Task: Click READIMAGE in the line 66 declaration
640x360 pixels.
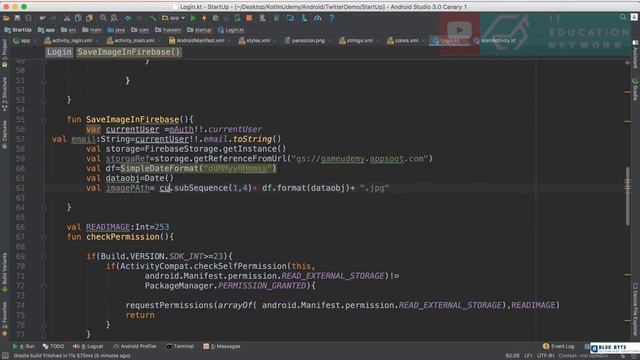Action: pyautogui.click(x=108, y=227)
